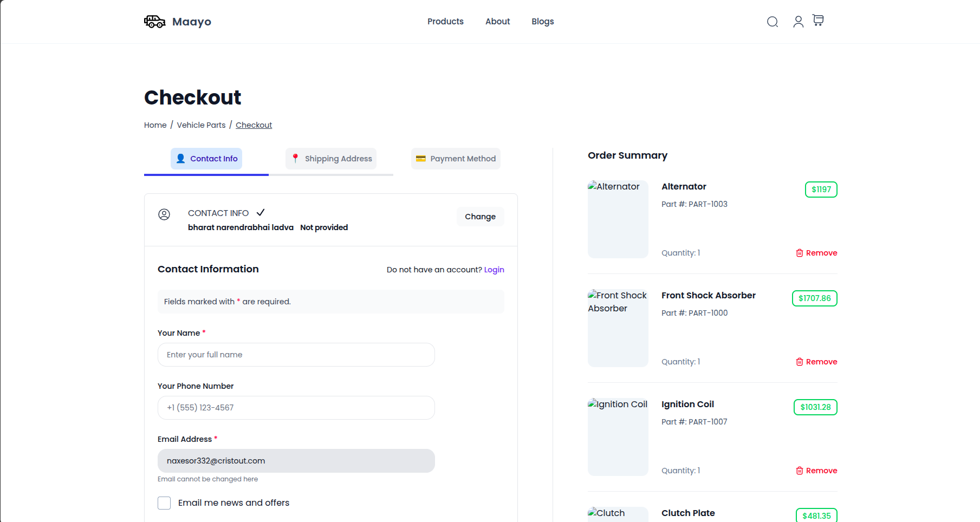Enable the Email me news and offers checkbox
The width and height of the screenshot is (980, 522).
tap(164, 503)
